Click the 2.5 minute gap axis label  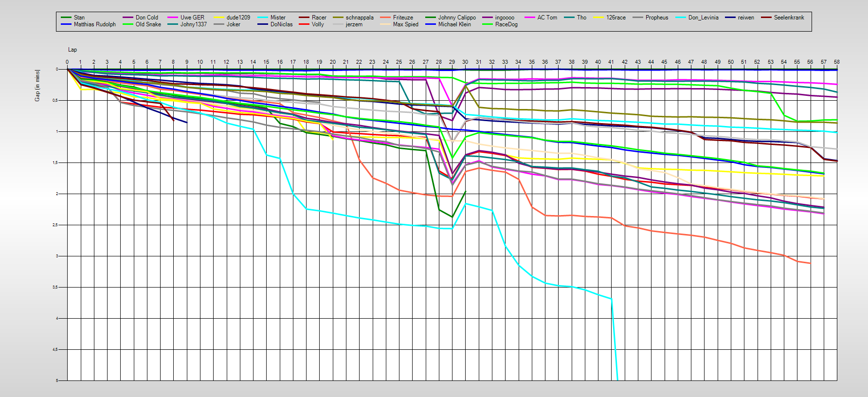(x=55, y=225)
